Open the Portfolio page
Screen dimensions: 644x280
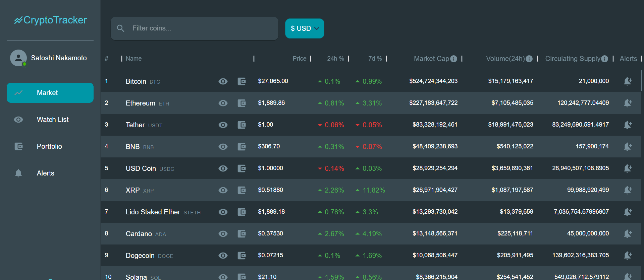[x=50, y=146]
